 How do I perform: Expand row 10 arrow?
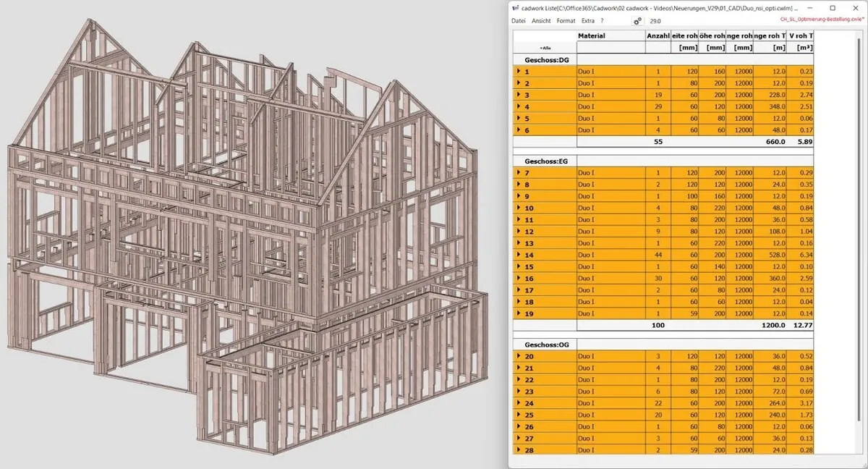coord(519,208)
